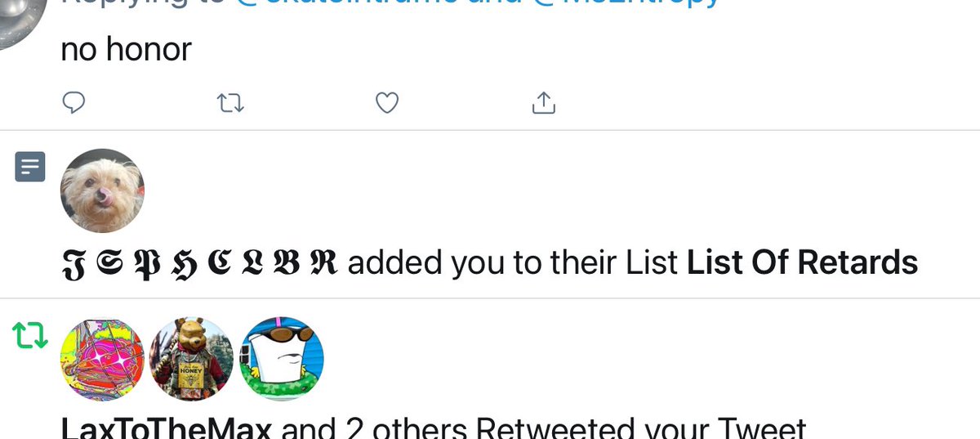Open the share icon under 'no honor'
980x439 pixels.
[544, 102]
